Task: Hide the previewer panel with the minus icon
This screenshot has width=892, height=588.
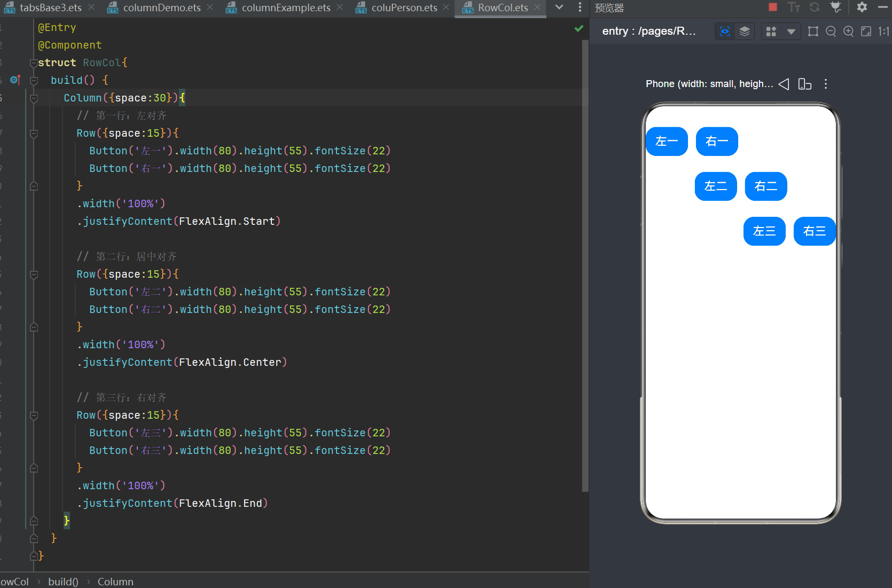Action: 882,7
